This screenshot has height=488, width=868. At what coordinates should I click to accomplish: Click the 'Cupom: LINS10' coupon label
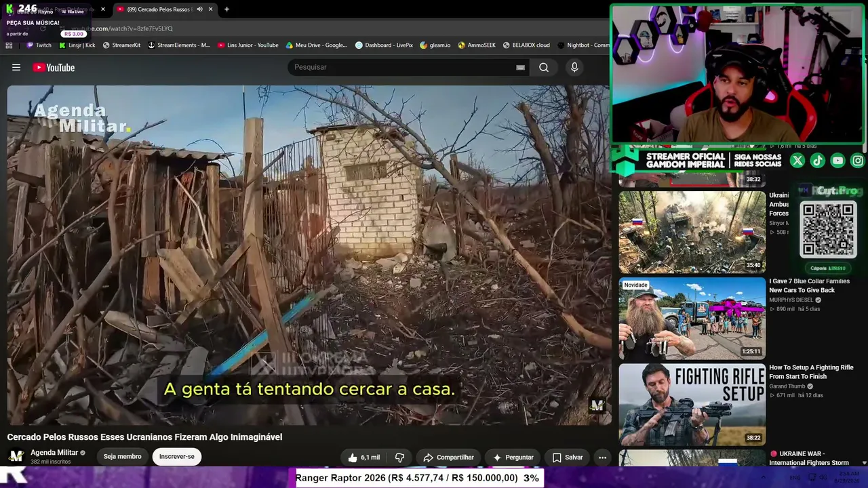(828, 268)
